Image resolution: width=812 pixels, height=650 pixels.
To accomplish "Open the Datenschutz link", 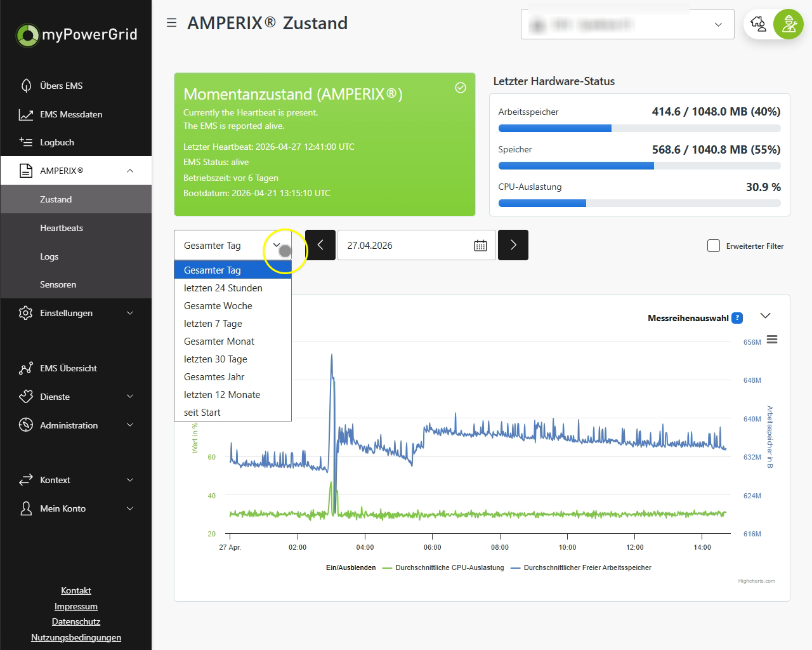I will coord(76,621).
